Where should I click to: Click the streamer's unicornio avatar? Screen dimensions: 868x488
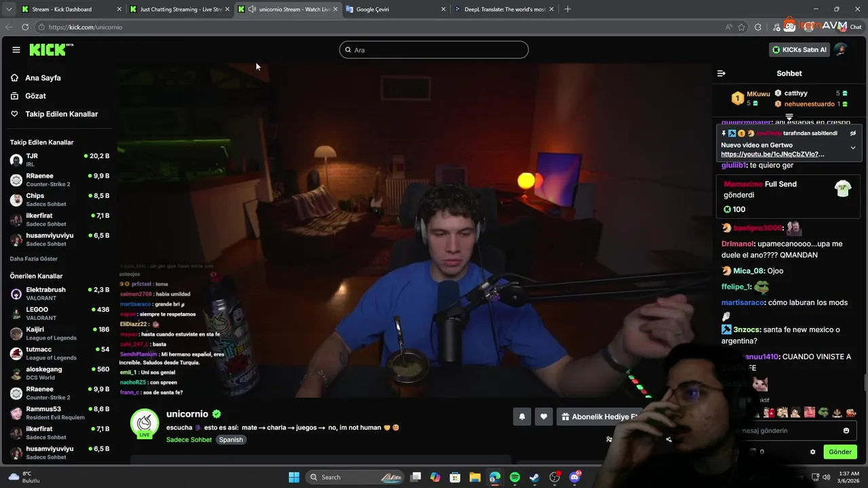144,423
